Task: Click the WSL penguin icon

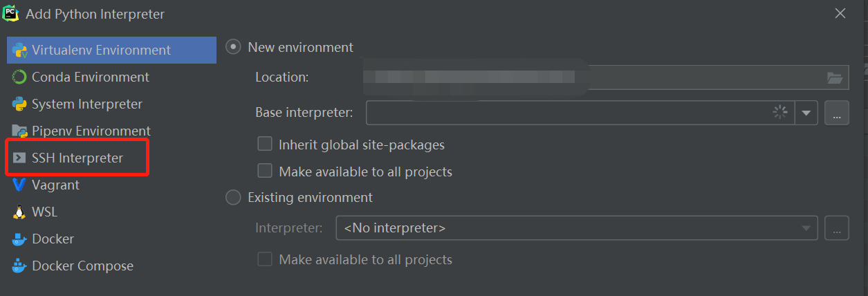Action: point(19,212)
